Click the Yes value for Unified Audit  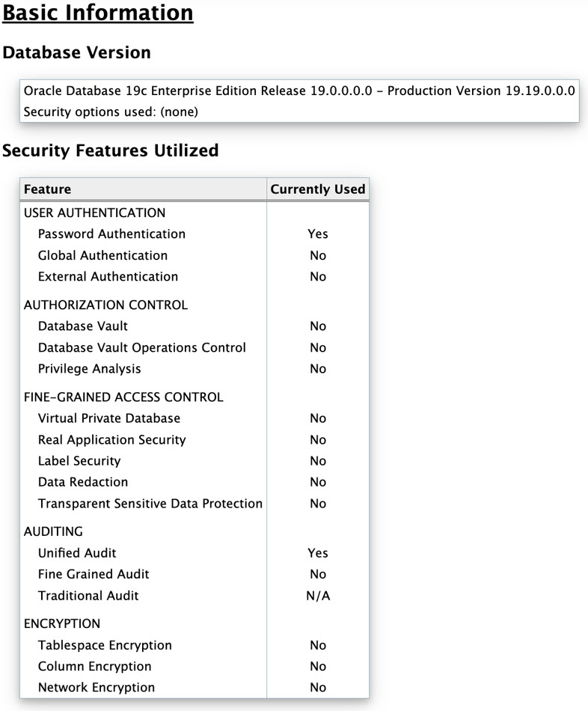(x=318, y=553)
